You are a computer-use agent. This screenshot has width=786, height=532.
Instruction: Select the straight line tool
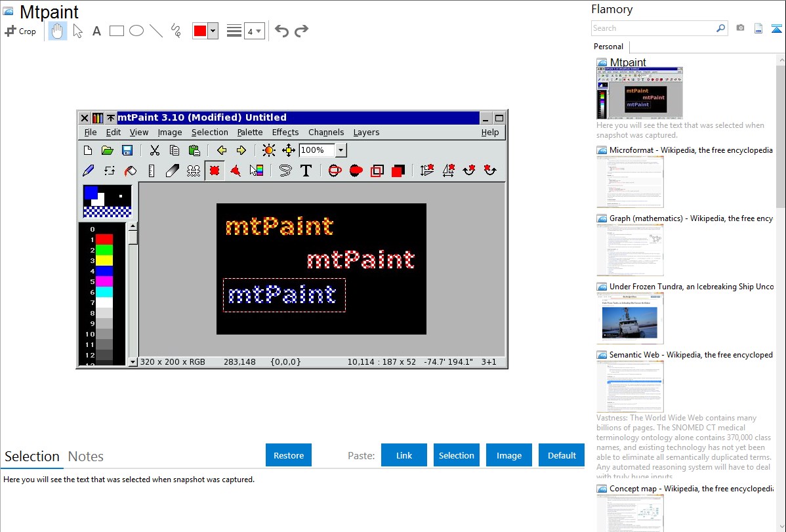coord(156,31)
